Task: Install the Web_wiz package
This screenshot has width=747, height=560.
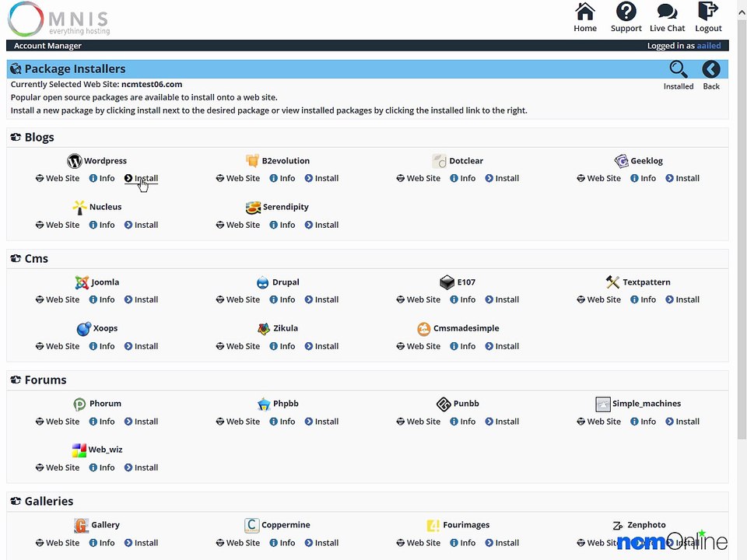Action: coord(141,467)
